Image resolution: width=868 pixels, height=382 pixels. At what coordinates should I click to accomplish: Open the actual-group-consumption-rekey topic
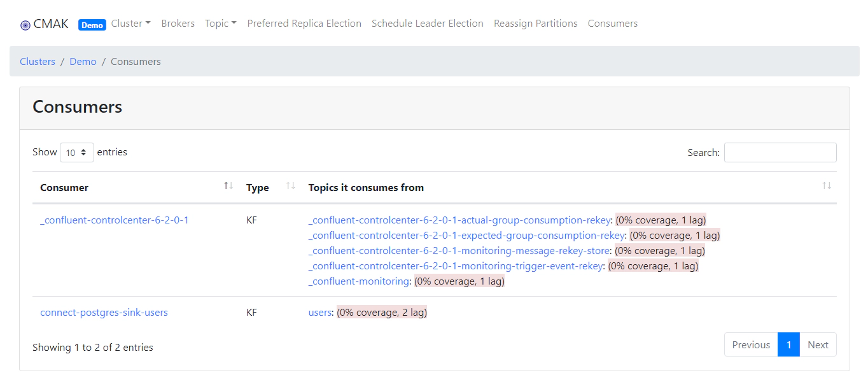[460, 220]
